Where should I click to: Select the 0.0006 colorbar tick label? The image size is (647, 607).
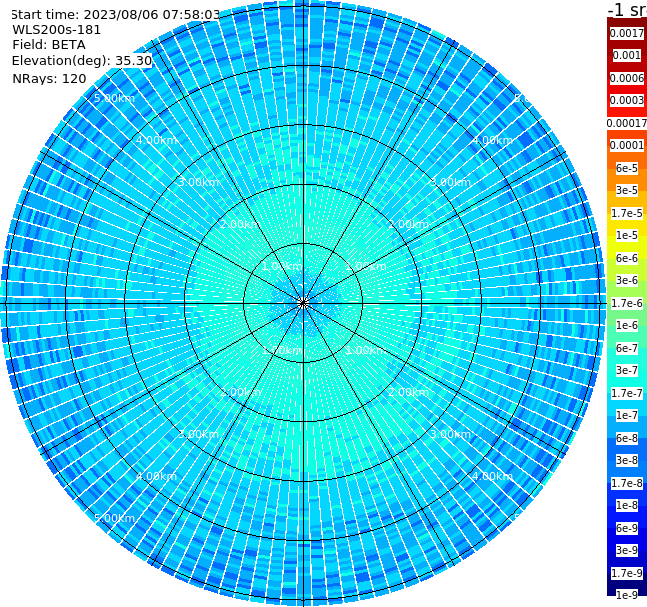click(x=627, y=78)
